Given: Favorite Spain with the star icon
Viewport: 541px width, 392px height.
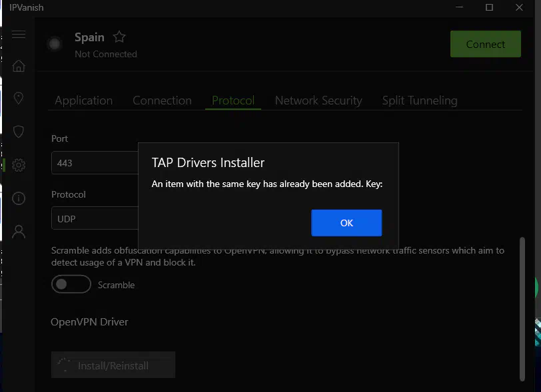Looking at the screenshot, I should point(119,37).
